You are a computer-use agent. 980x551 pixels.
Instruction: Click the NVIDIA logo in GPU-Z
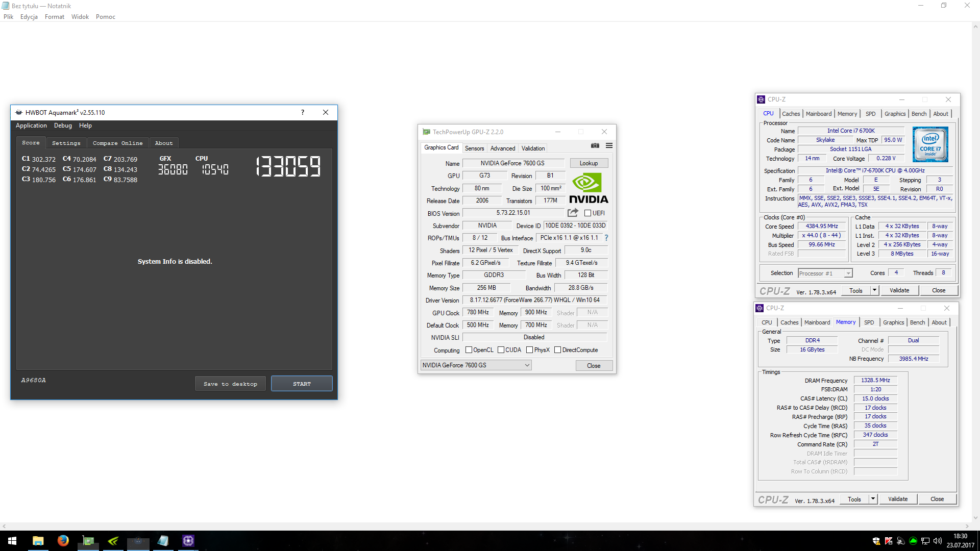tap(589, 188)
